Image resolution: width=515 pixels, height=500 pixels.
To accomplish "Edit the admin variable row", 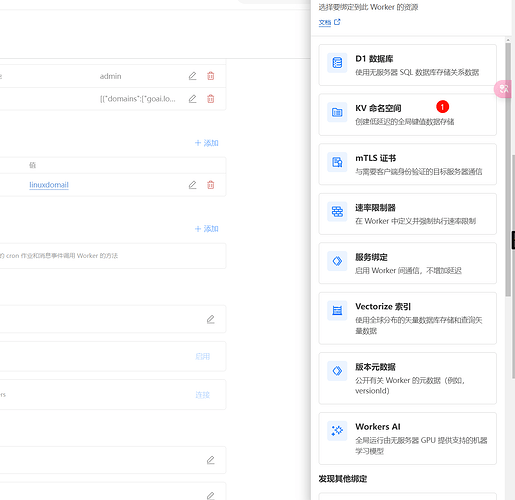I will (192, 76).
